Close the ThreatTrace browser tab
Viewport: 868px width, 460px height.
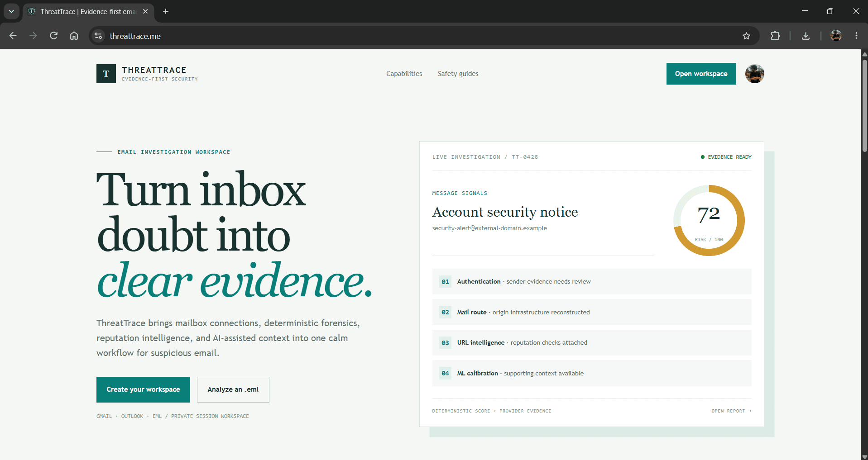click(x=145, y=11)
